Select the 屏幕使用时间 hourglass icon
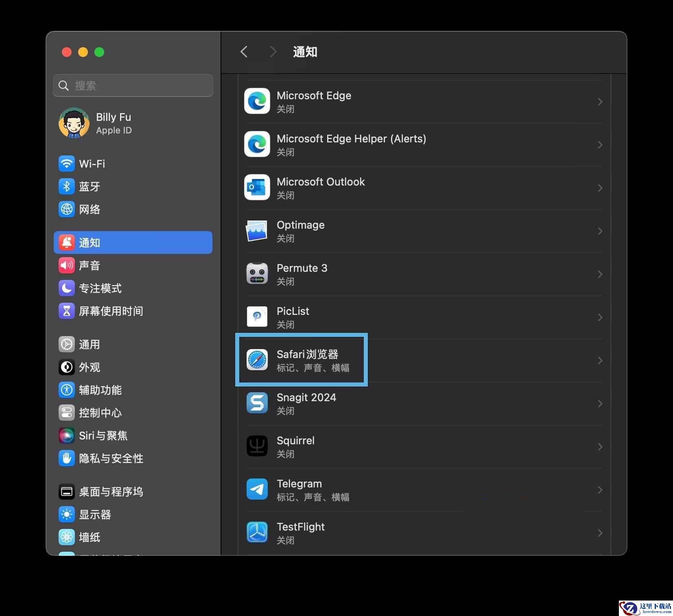The height and width of the screenshot is (616, 673). click(x=67, y=311)
